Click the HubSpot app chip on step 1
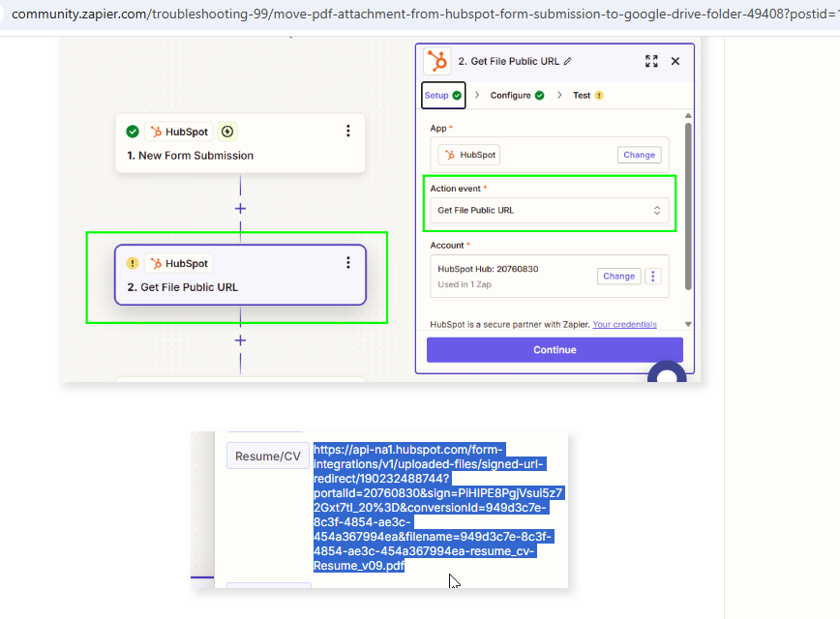Viewport: 840px width, 619px height. pos(179,132)
